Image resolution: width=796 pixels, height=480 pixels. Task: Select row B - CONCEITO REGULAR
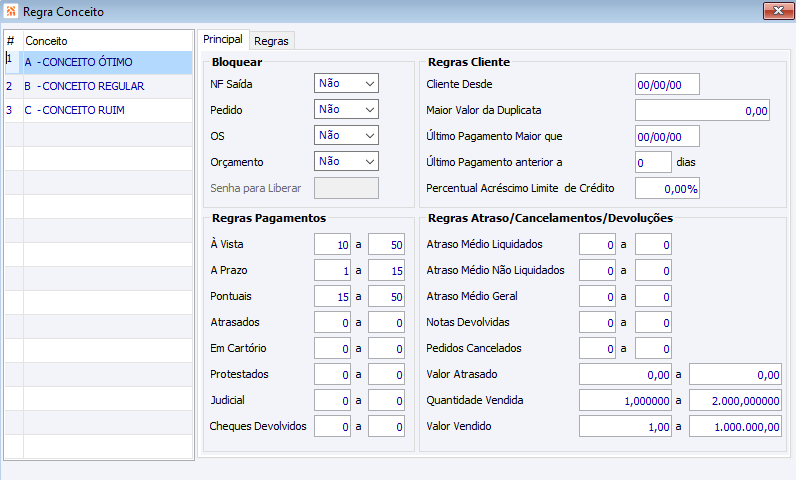pyautogui.click(x=84, y=87)
